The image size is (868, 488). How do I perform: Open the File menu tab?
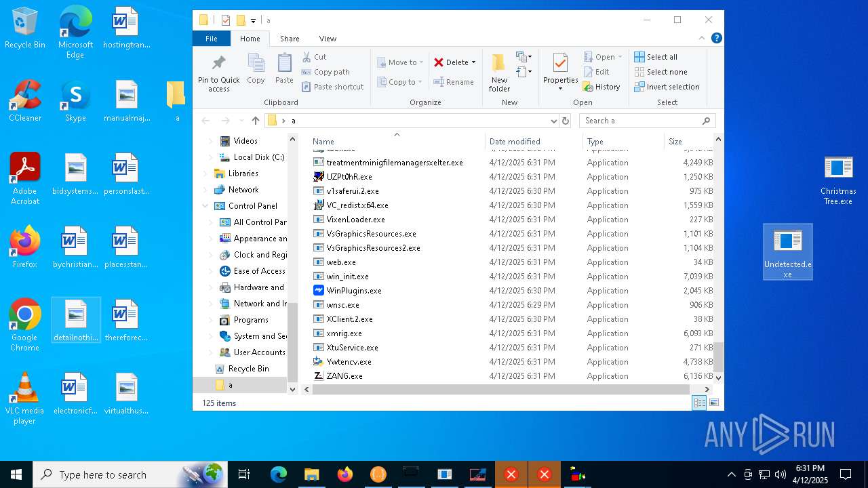(x=212, y=39)
